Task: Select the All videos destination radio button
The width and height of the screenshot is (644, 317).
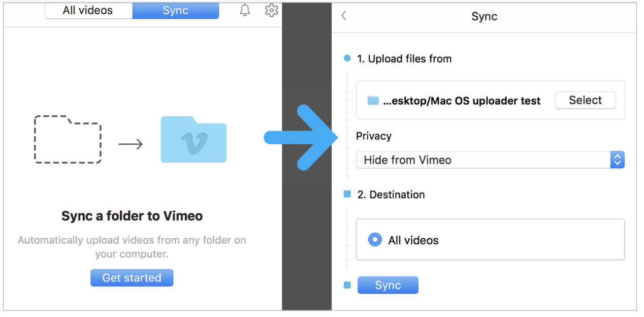Action: (375, 240)
